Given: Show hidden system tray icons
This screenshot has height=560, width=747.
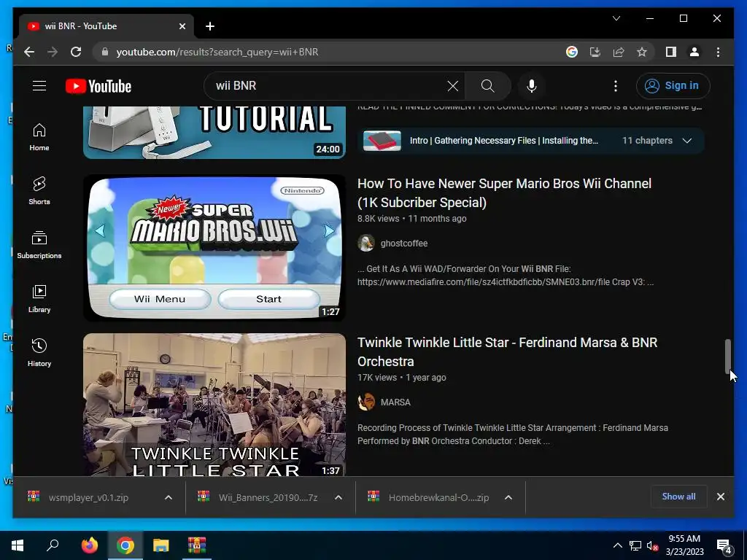Looking at the screenshot, I should [x=617, y=545].
